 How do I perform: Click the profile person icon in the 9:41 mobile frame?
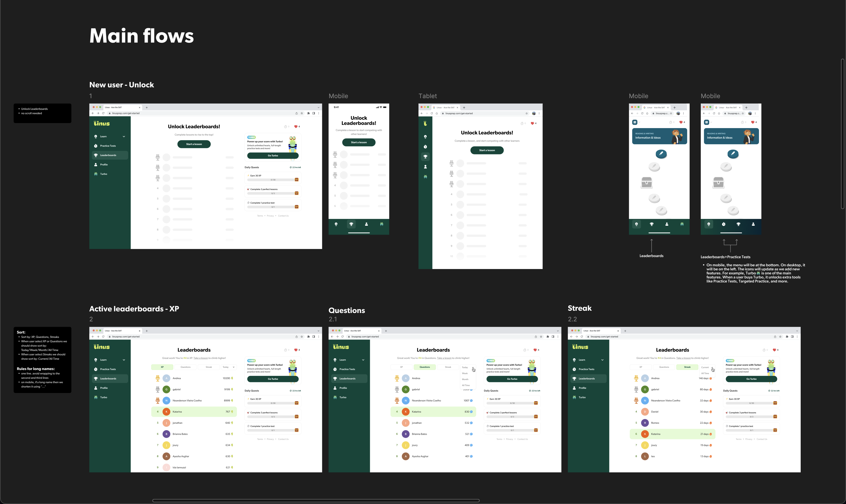366,224
